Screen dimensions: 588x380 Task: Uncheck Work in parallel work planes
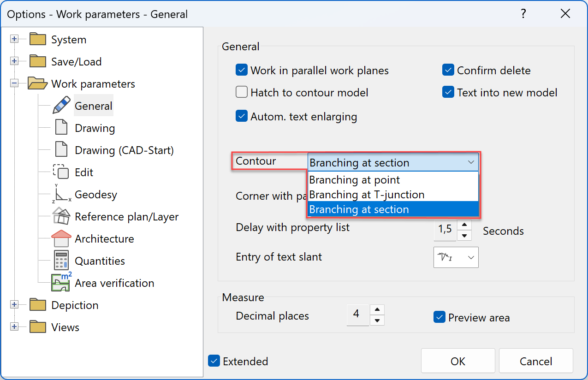point(242,71)
